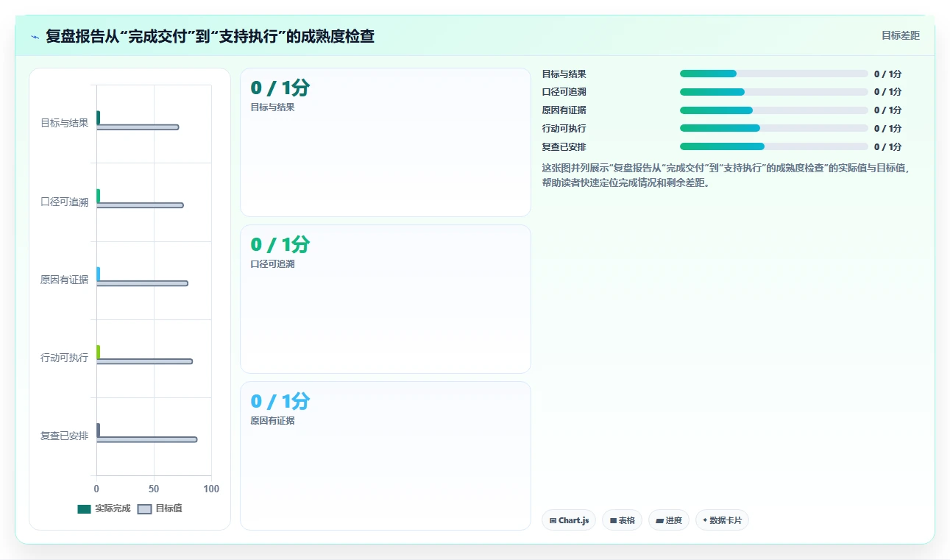Click the 目标与结果 progress bar

(773, 74)
